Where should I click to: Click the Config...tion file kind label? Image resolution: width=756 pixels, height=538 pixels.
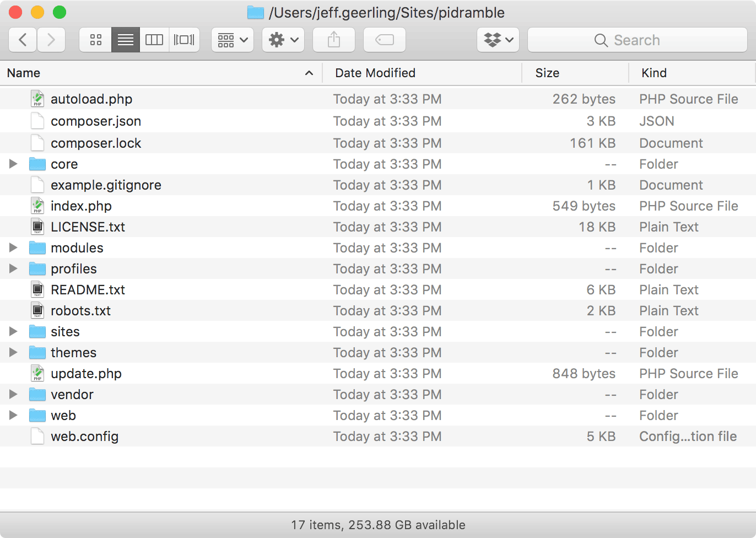[688, 437]
